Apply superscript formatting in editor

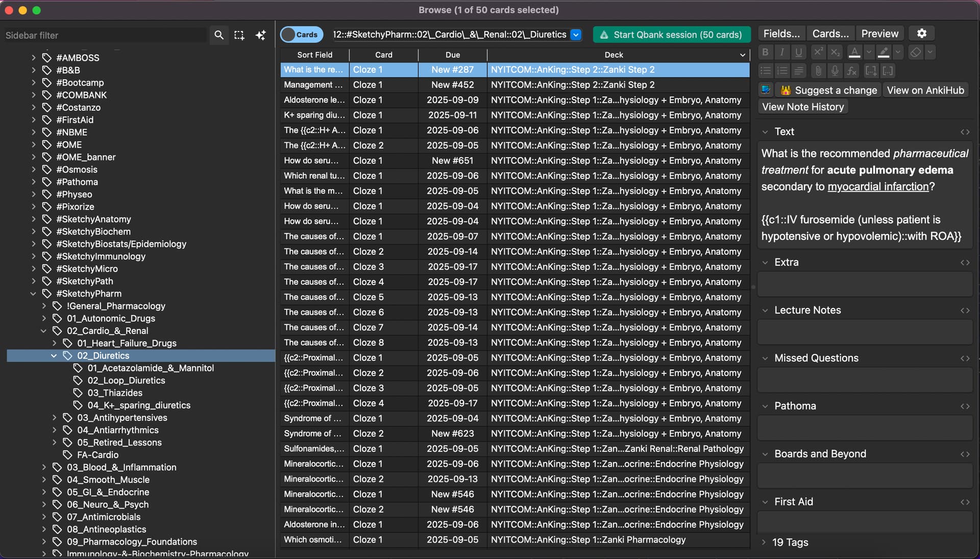(x=818, y=52)
